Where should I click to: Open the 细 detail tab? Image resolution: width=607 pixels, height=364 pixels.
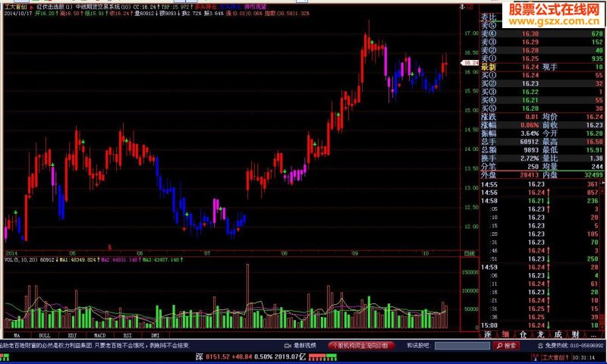pos(505,334)
